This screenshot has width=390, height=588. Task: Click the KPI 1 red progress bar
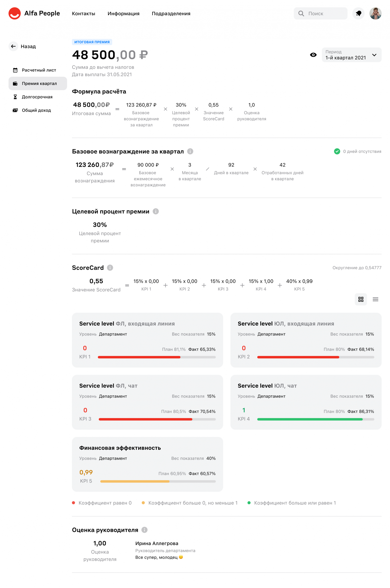coord(156,357)
